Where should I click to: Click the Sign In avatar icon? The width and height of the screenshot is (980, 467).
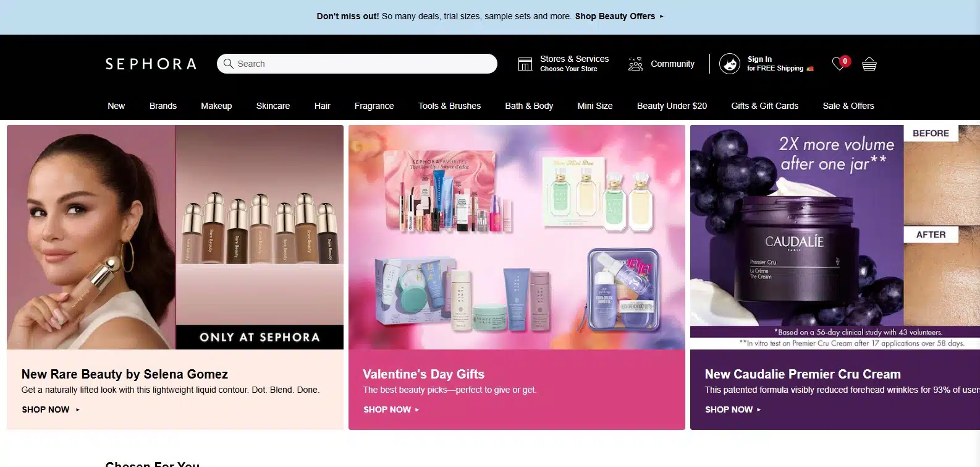730,64
